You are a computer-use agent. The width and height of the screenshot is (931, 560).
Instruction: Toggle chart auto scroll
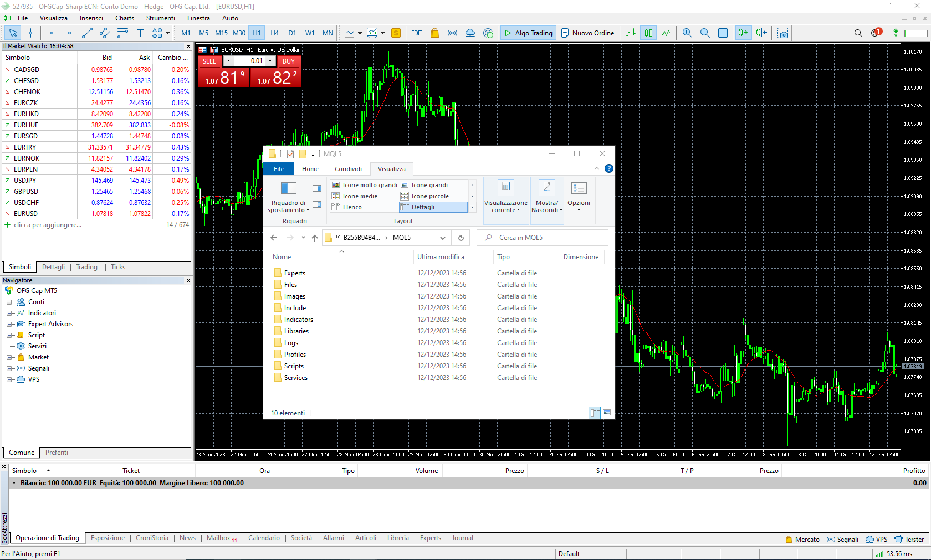pyautogui.click(x=743, y=33)
